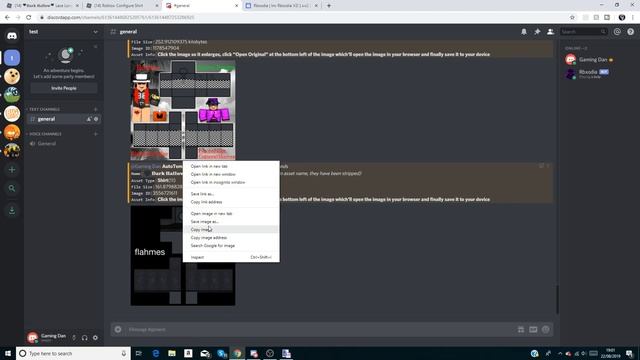This screenshot has height=360, width=640.
Task: Switch to Dark Hollow browser tab
Action: click(42, 6)
